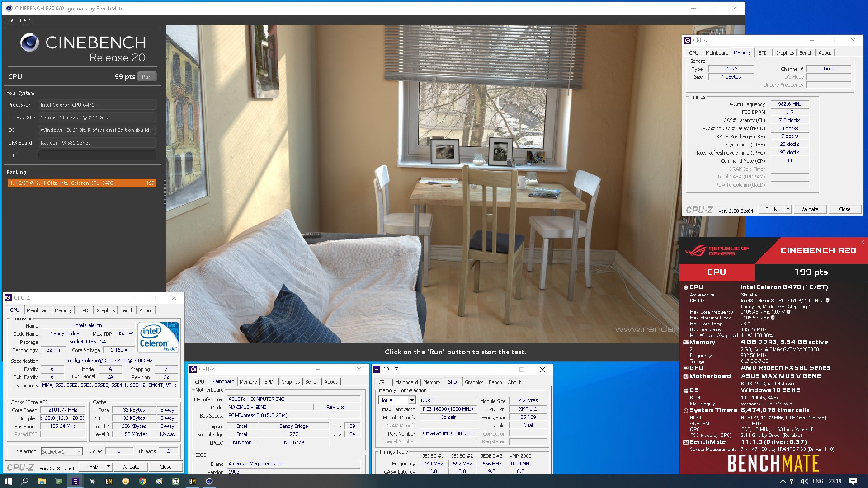
Task: Expand the Tools dropdown arrow in the CPU-Z Memory window
Action: tap(788, 209)
